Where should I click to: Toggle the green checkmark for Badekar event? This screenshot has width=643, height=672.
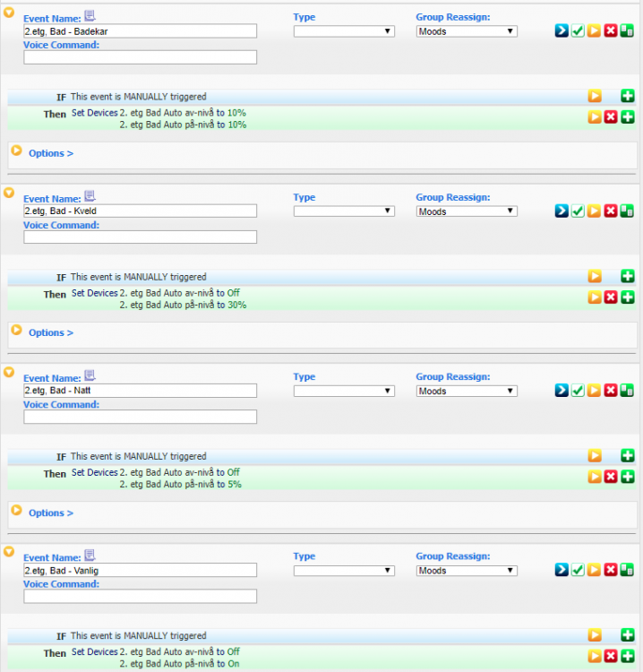578,31
